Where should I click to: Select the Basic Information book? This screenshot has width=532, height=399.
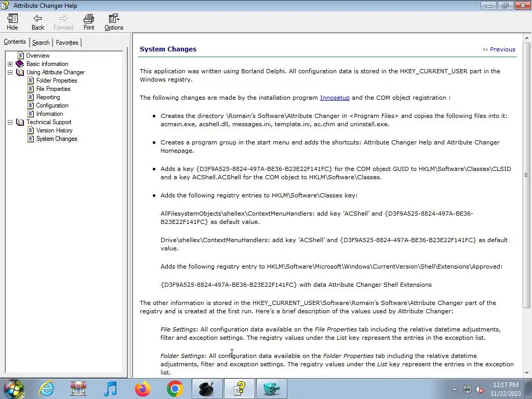point(47,64)
